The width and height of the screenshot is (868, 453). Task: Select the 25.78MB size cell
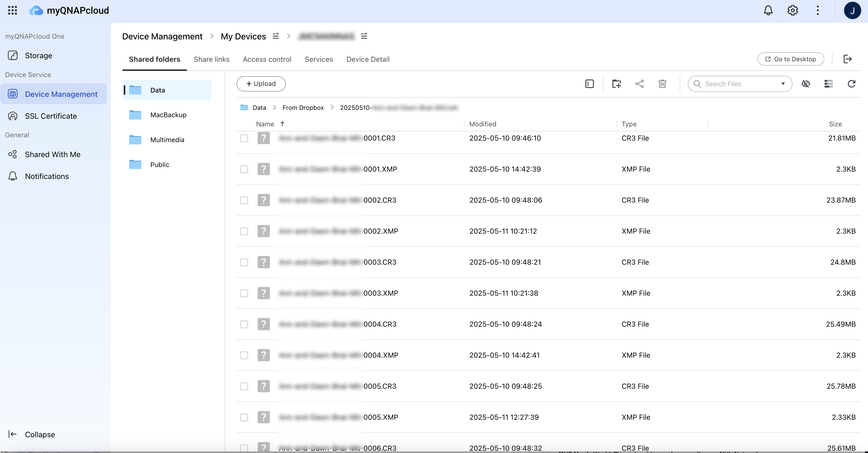841,386
